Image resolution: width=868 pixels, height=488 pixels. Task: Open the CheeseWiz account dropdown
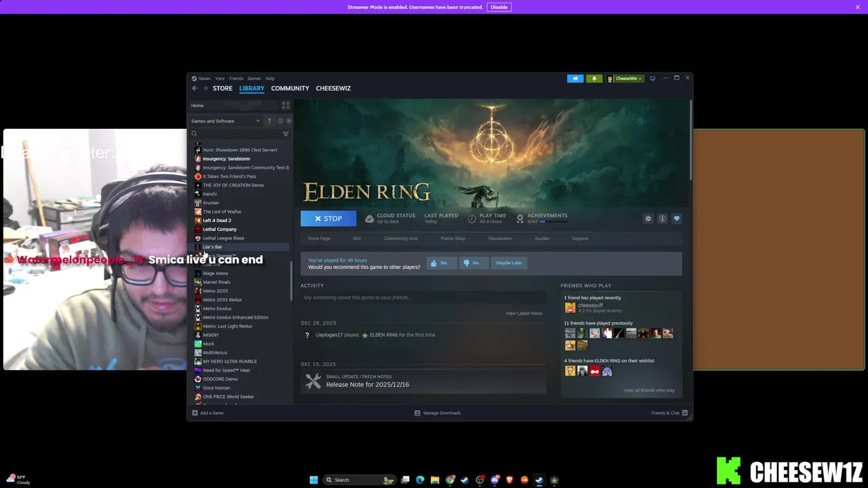625,79
